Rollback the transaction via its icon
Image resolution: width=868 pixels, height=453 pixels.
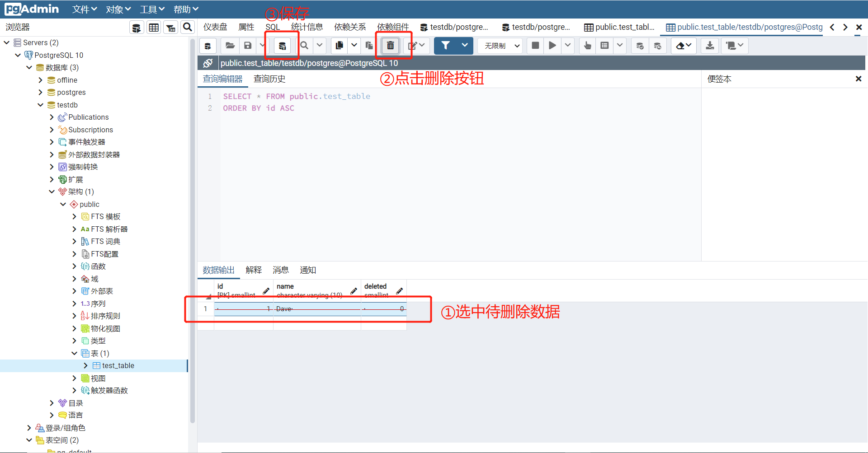click(657, 46)
